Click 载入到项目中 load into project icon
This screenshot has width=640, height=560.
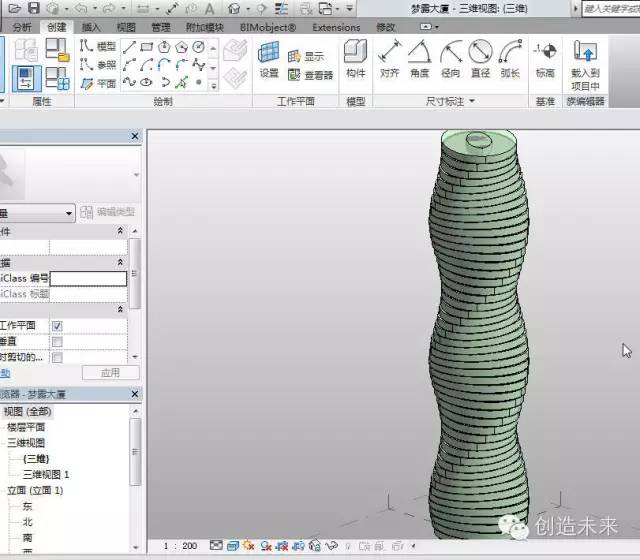[x=586, y=60]
